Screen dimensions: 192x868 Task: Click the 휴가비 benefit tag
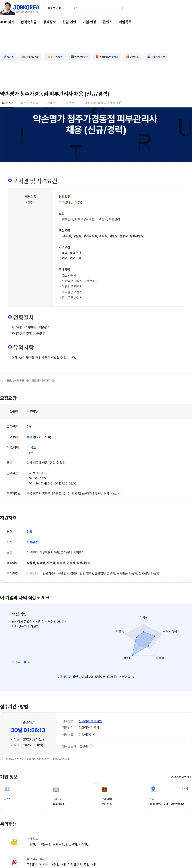click(x=8, y=57)
